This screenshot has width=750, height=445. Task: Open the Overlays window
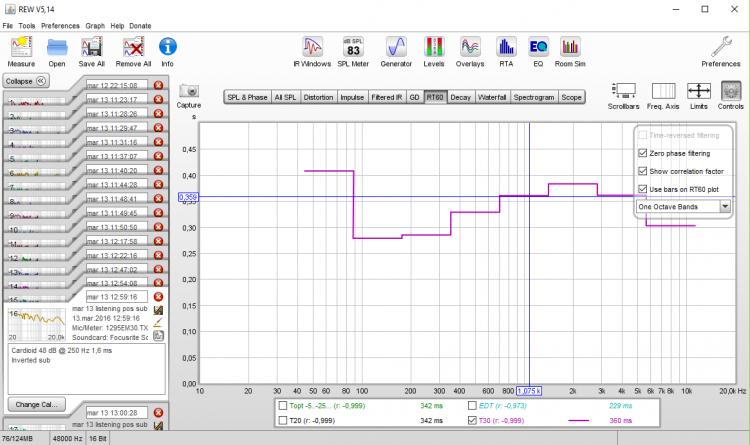[x=470, y=52]
